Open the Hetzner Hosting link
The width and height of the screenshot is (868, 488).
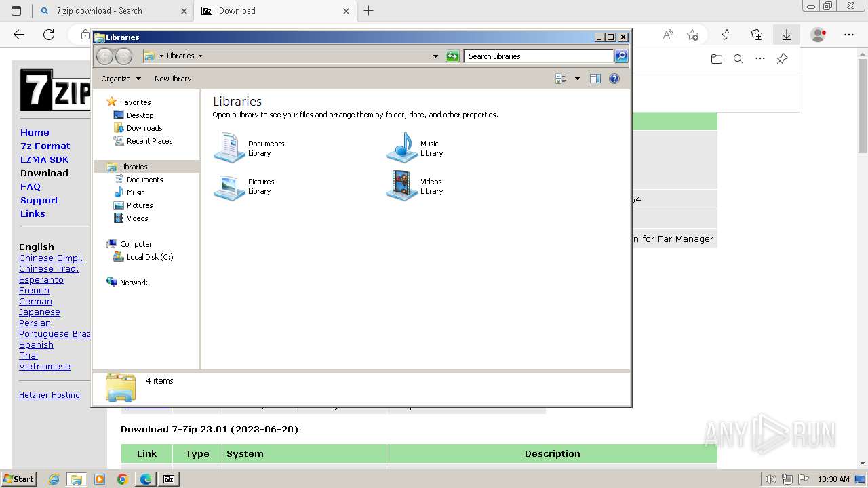pyautogui.click(x=50, y=396)
